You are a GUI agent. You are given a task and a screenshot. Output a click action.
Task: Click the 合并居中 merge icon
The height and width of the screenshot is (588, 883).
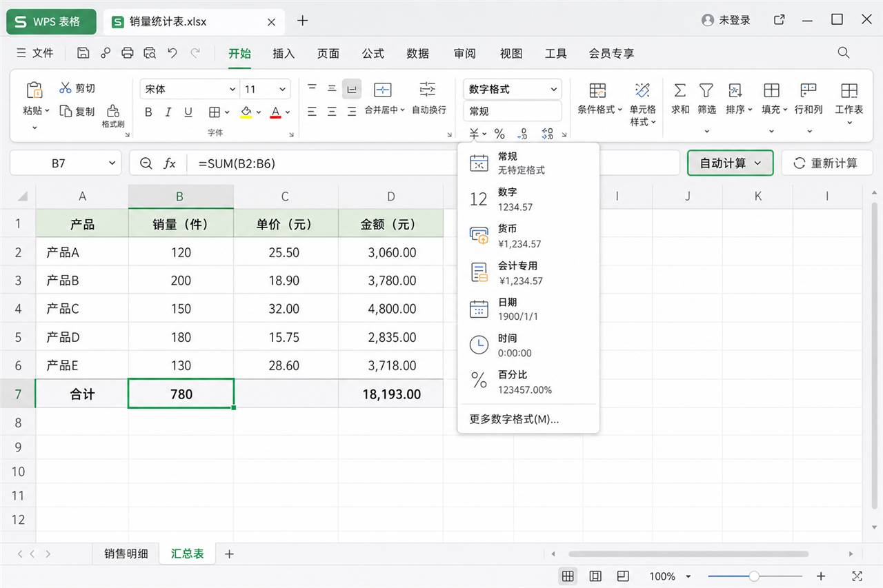pyautogui.click(x=382, y=90)
